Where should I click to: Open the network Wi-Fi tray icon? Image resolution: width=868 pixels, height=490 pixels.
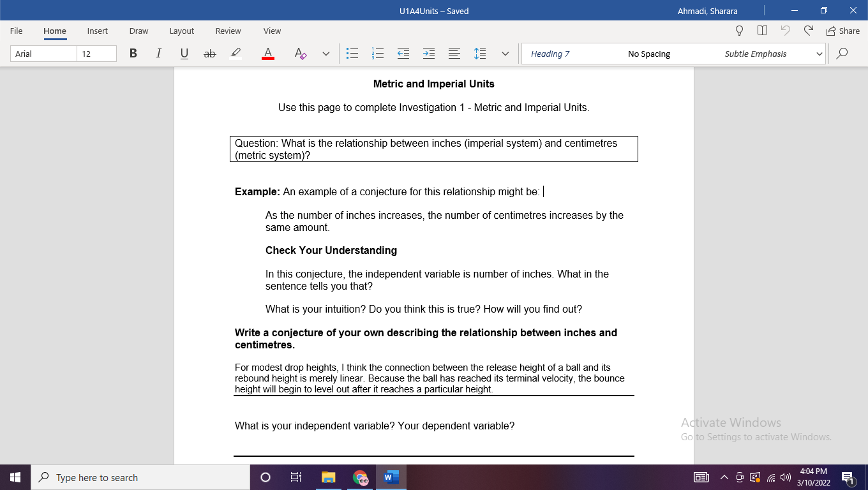click(x=771, y=477)
